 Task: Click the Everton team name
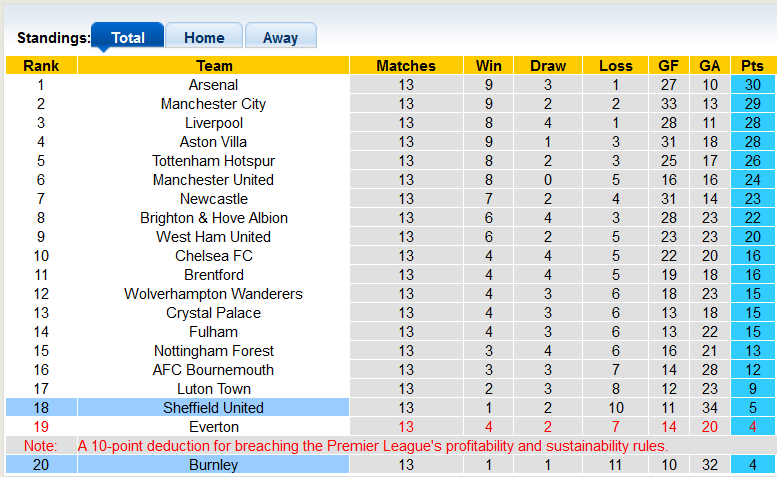[x=213, y=427]
